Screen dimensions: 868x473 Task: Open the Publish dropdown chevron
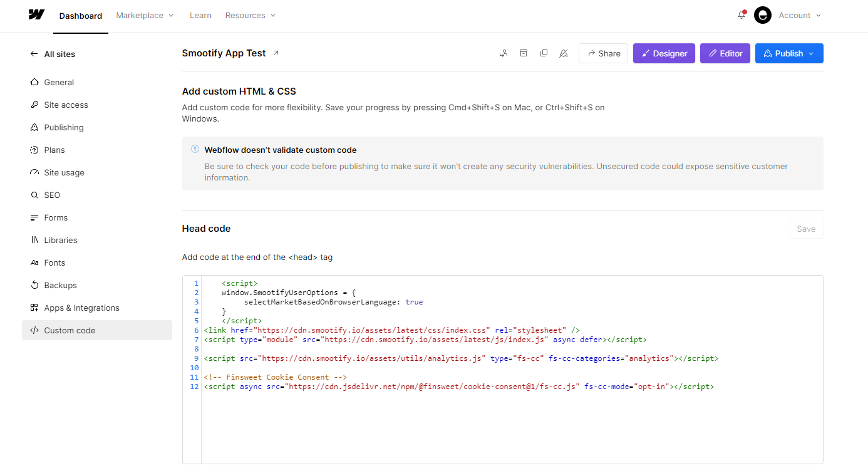[x=810, y=53]
